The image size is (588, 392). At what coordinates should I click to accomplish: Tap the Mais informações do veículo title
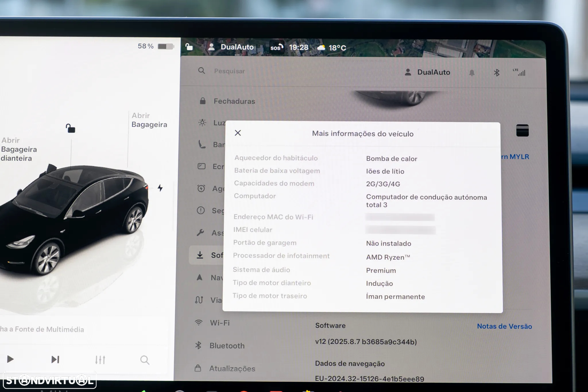tap(363, 134)
